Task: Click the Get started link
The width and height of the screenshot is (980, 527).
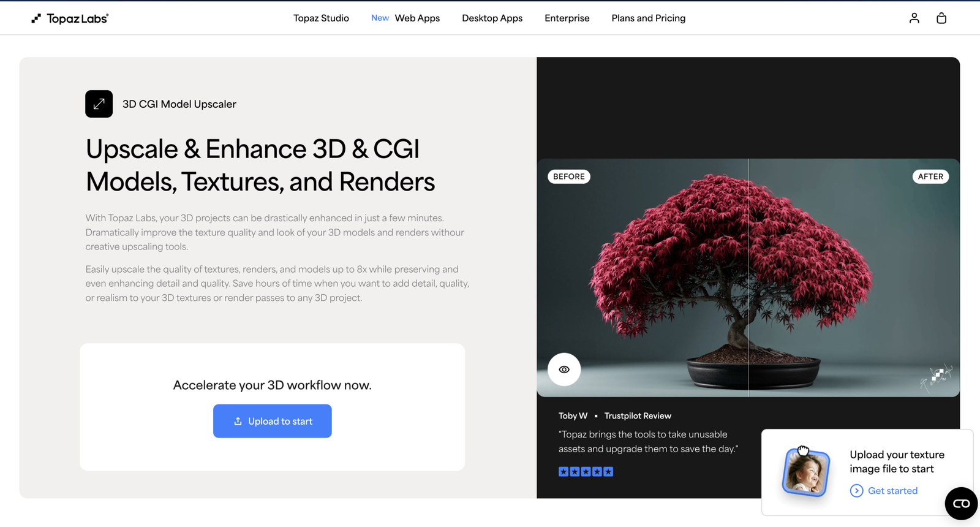Action: [892, 491]
